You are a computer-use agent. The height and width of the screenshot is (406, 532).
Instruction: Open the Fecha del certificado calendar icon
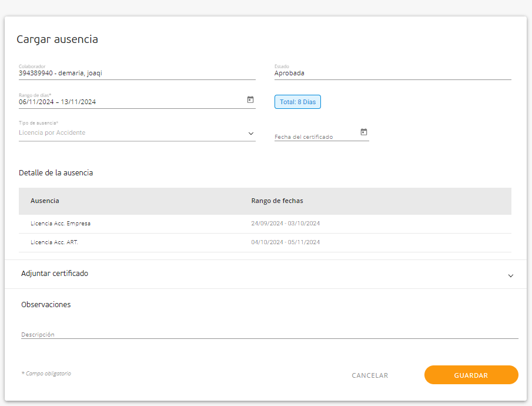pyautogui.click(x=364, y=132)
